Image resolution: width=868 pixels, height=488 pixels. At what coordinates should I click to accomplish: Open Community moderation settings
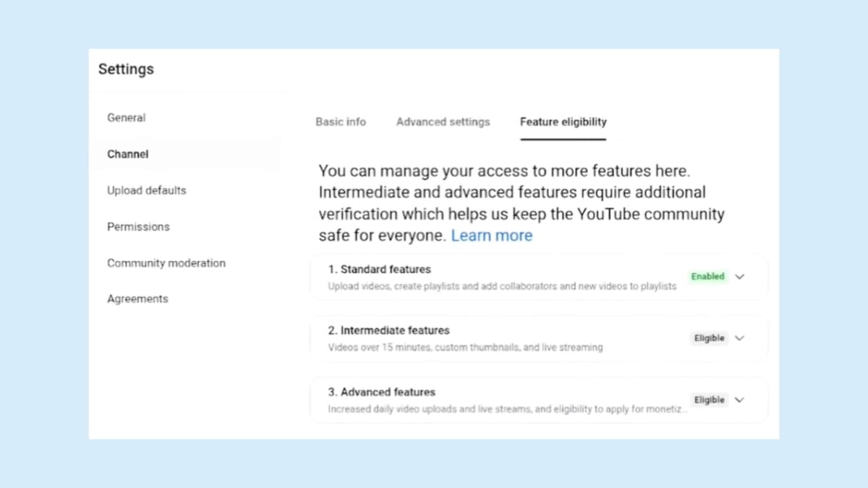click(166, 263)
